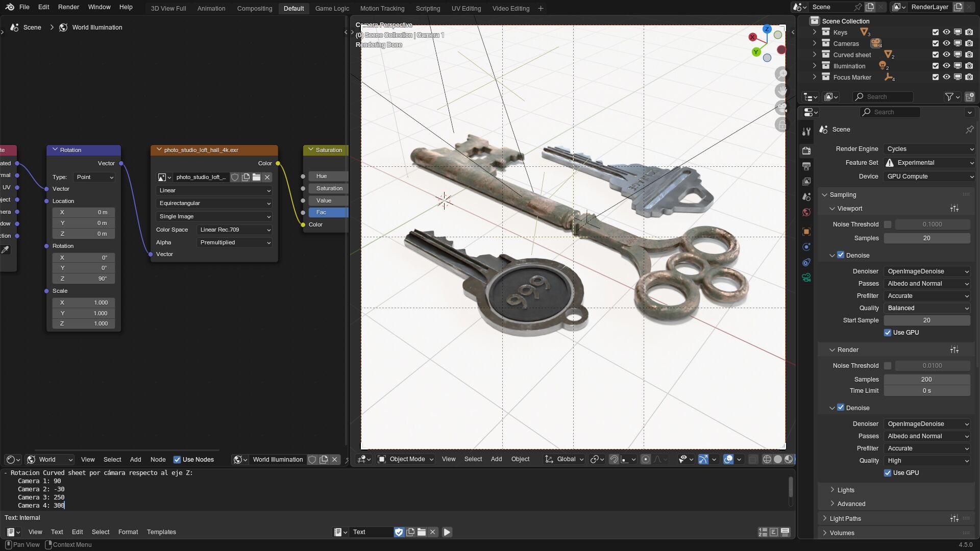Toggle Use Nodes checkbox
Image resolution: width=980 pixels, height=551 pixels.
177,460
